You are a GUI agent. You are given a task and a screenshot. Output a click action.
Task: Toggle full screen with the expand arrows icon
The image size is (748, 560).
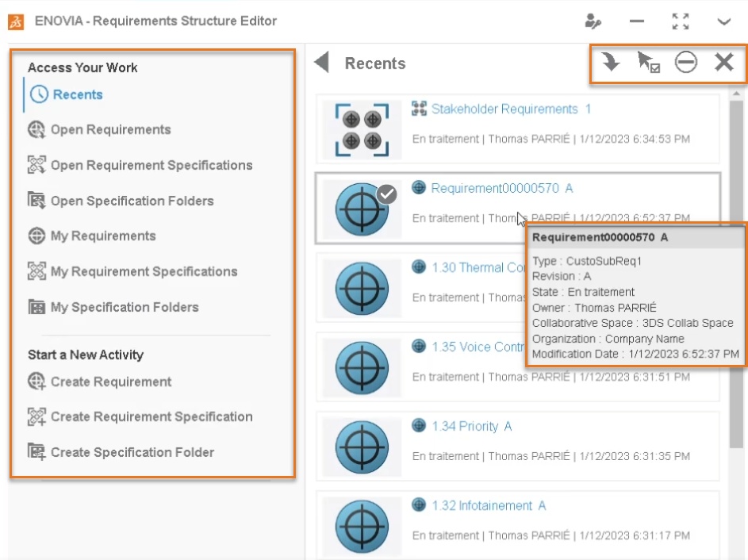click(680, 21)
